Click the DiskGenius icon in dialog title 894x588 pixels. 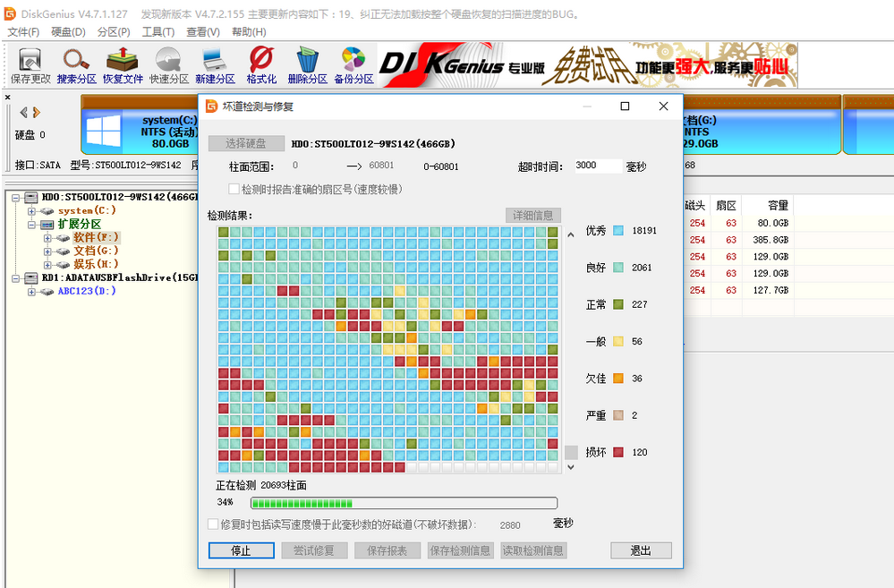(211, 107)
